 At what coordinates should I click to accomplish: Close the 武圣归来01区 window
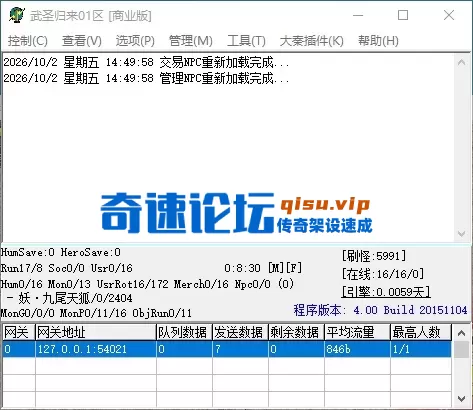449,15
